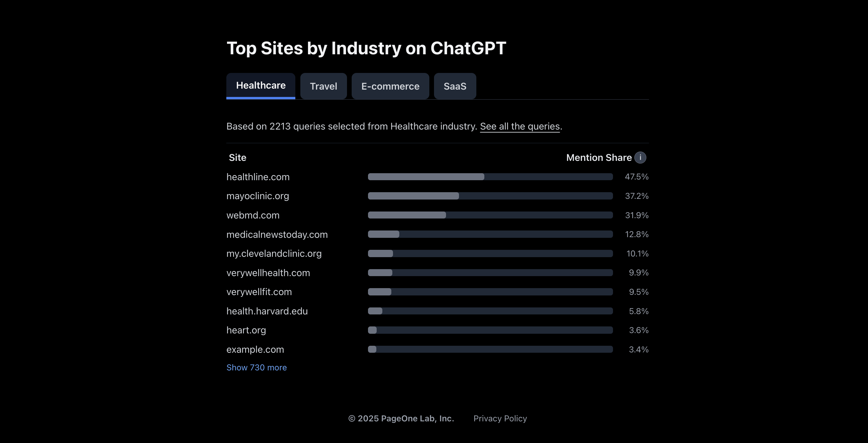
Task: Click the Site column header
Action: click(237, 158)
